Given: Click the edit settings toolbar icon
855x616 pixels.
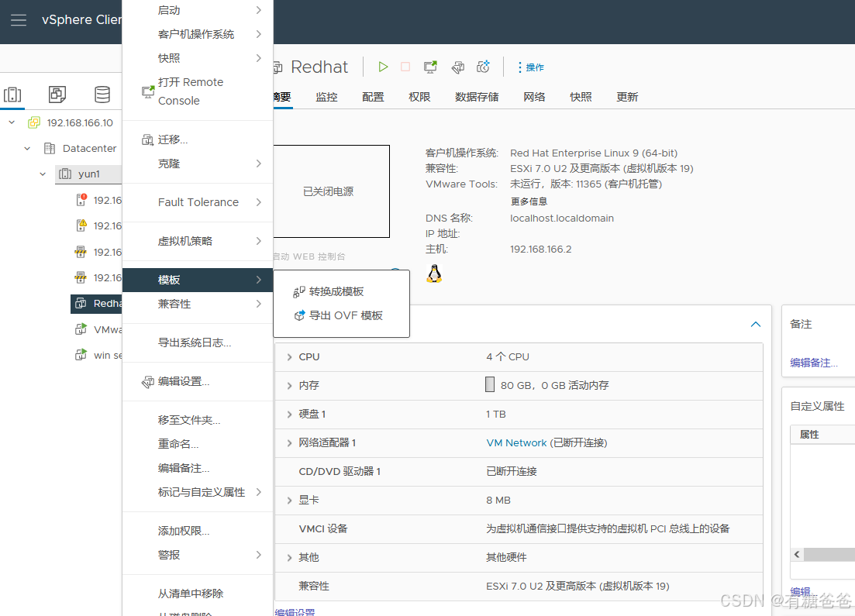Looking at the screenshot, I should (458, 67).
